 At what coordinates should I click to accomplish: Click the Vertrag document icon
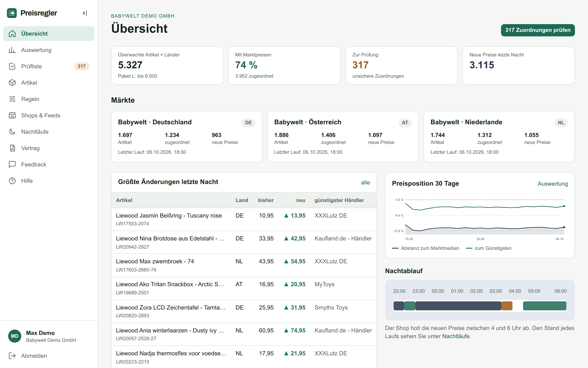pos(12,148)
